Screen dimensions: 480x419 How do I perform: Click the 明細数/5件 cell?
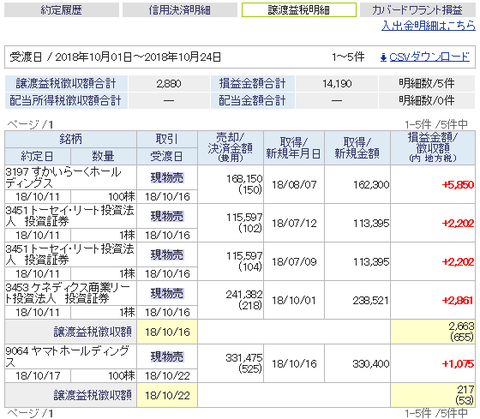[x=427, y=83]
